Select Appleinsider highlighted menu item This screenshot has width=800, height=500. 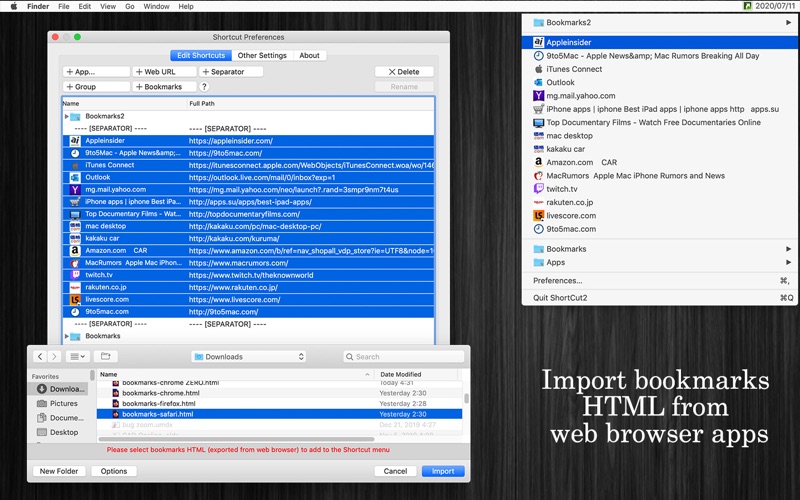661,42
